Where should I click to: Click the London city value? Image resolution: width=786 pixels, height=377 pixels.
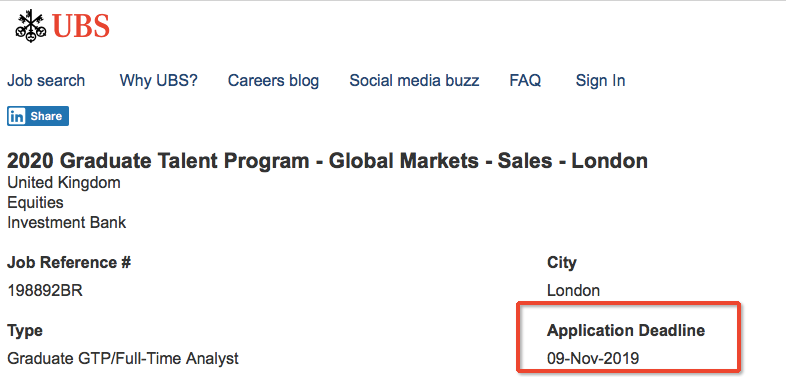[x=573, y=290]
